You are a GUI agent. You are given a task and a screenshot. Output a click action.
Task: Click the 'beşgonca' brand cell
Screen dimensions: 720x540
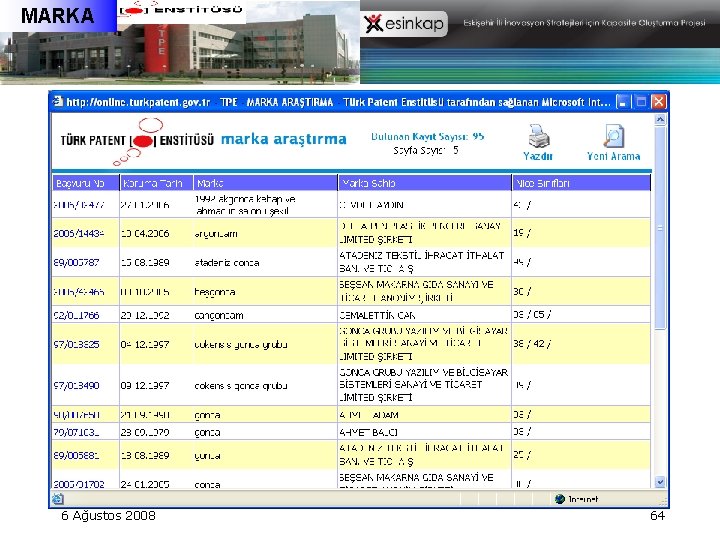coord(265,292)
